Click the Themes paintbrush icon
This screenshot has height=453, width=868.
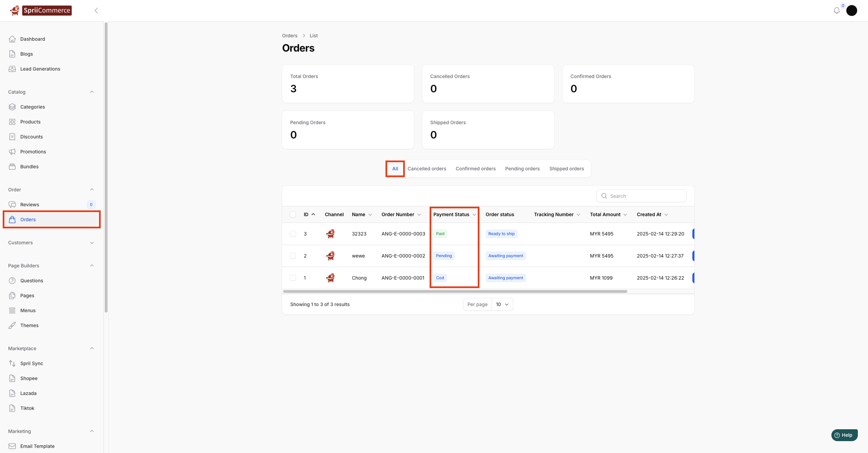[x=12, y=325]
